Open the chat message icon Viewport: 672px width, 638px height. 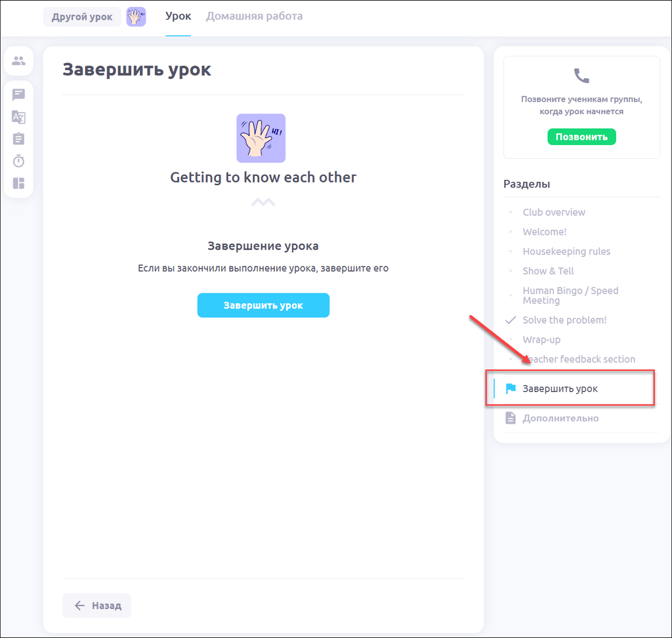(18, 95)
